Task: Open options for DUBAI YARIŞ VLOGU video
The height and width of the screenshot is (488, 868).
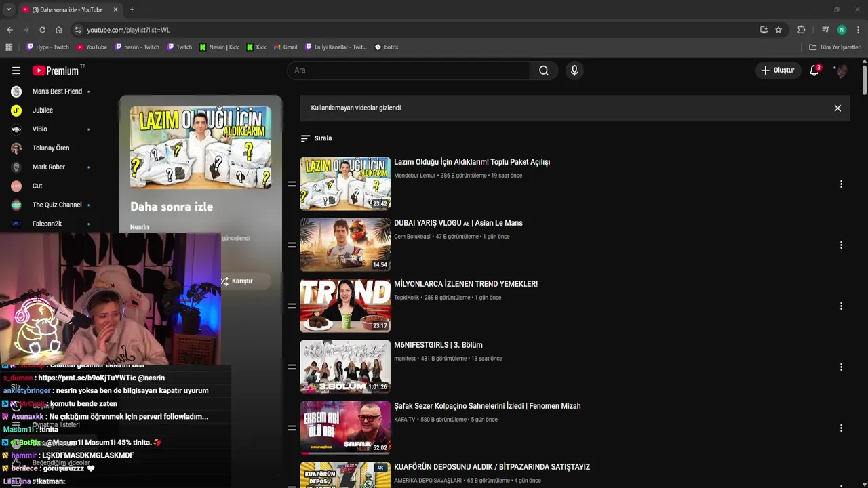Action: tap(841, 245)
